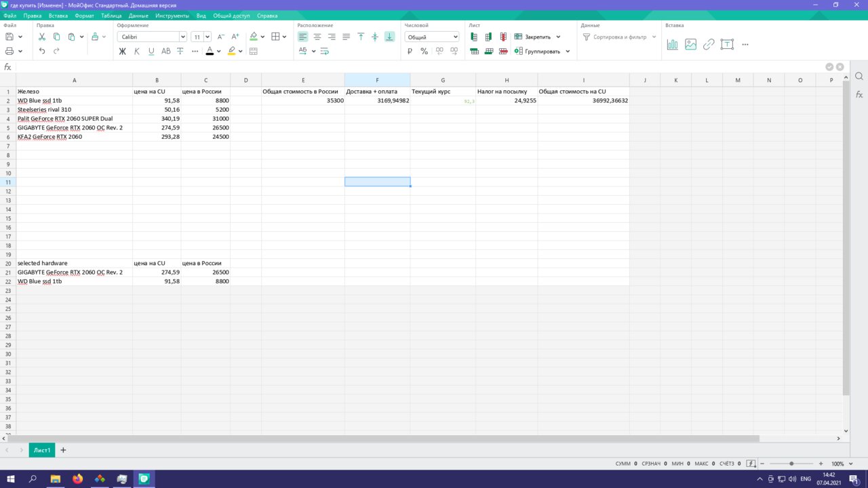The height and width of the screenshot is (488, 868).
Task: Enable center horizontal text alignment
Action: pos(317,37)
